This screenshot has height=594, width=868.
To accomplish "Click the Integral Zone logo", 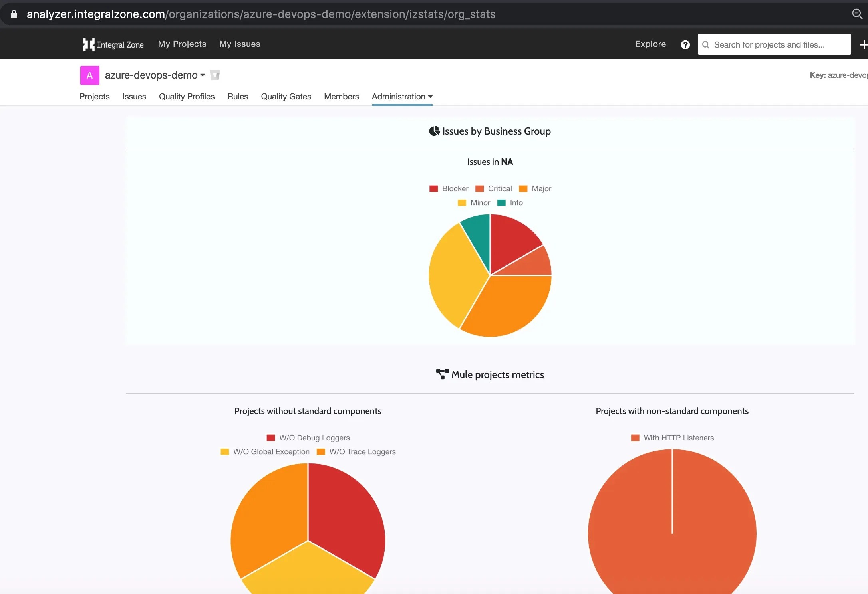I will click(113, 44).
